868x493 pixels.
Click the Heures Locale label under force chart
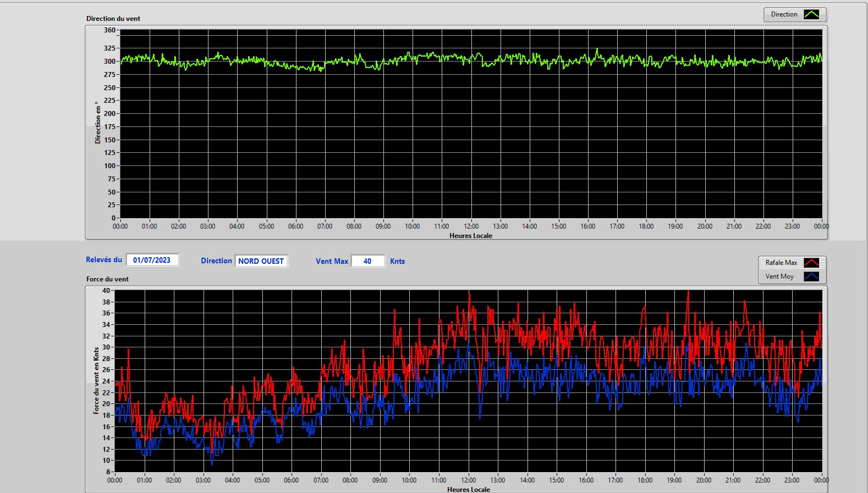coord(469,489)
